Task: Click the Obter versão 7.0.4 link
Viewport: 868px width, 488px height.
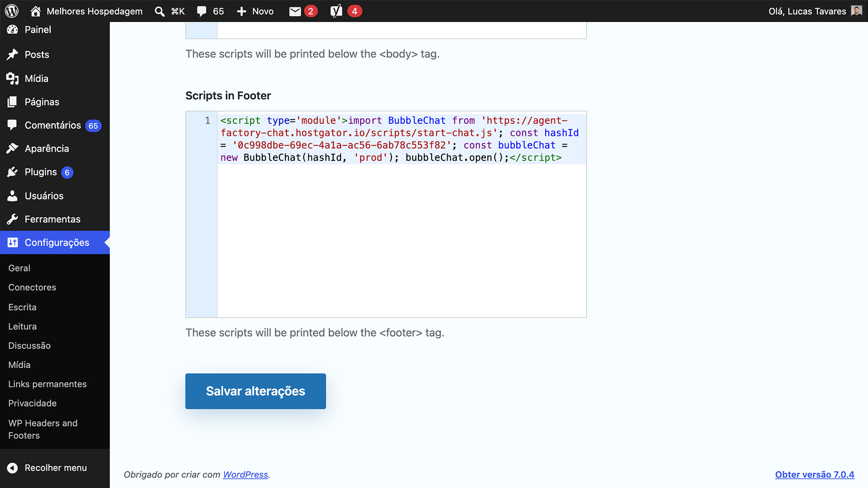Action: pyautogui.click(x=815, y=474)
